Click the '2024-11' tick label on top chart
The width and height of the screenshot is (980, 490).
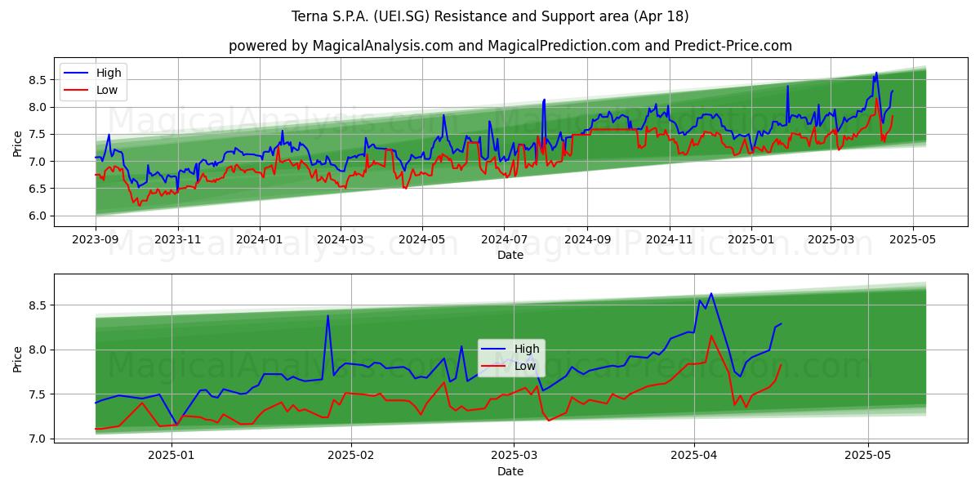coord(669,239)
